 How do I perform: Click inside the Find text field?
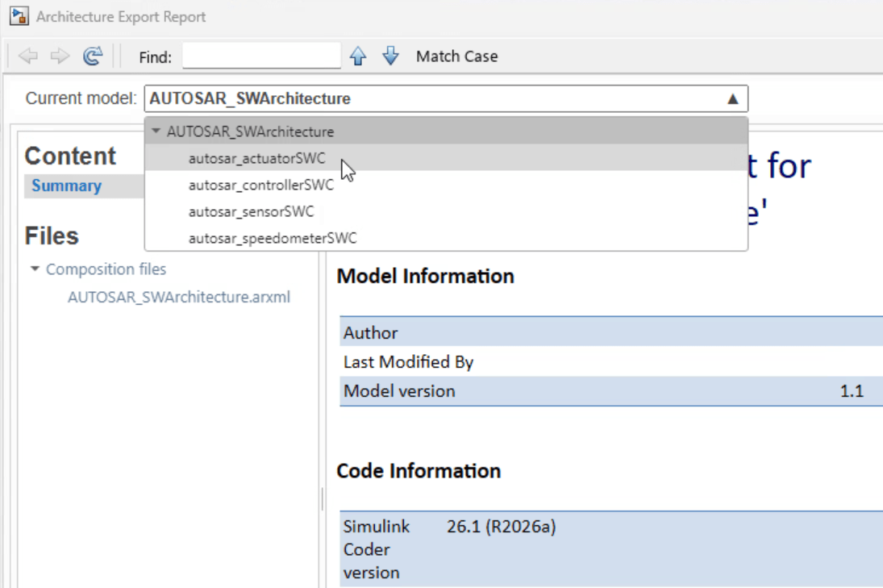[261, 56]
